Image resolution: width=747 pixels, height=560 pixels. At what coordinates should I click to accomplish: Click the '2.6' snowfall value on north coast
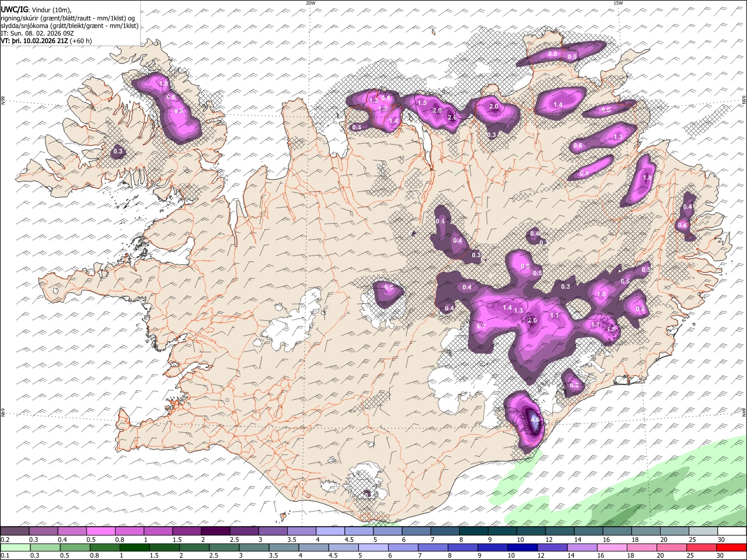(452, 118)
